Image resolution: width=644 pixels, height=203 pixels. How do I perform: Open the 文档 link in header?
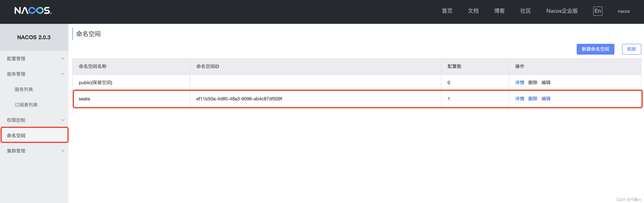coord(473,11)
